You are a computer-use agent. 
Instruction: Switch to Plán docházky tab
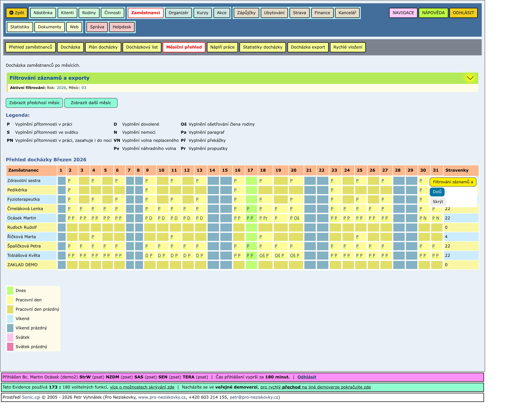[x=103, y=47]
